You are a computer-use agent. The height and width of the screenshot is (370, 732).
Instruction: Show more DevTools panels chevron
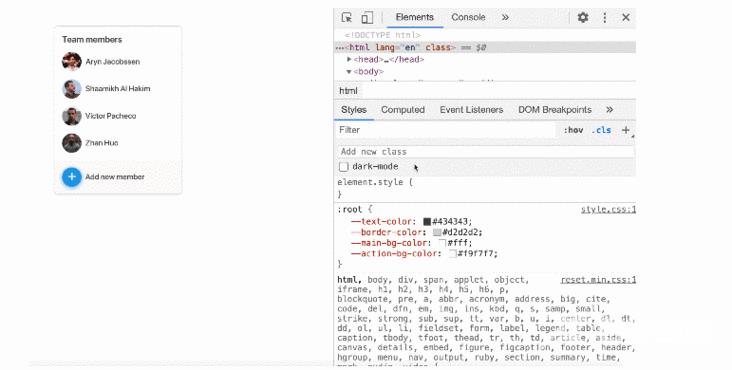click(x=505, y=17)
